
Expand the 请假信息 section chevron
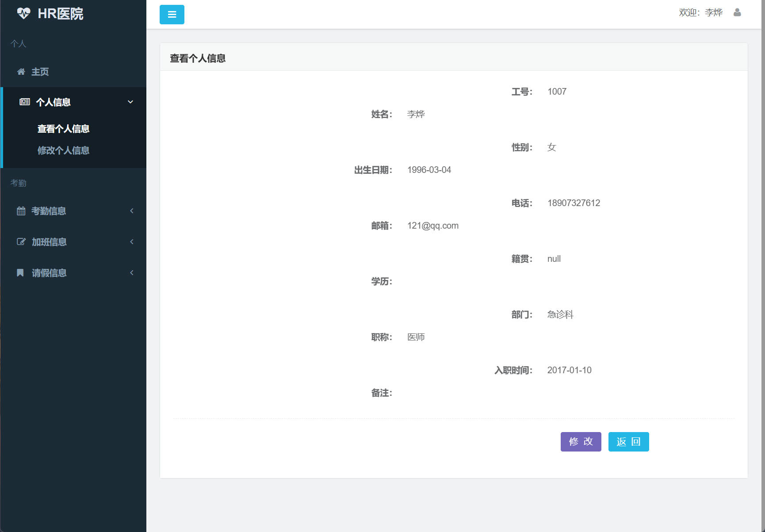pyautogui.click(x=131, y=273)
